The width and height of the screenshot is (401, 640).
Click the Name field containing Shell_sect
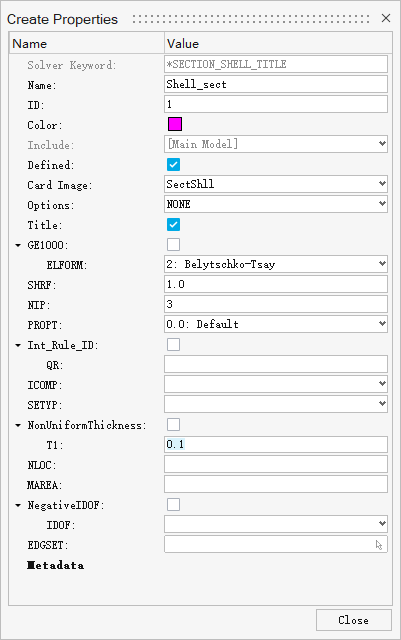tap(276, 84)
